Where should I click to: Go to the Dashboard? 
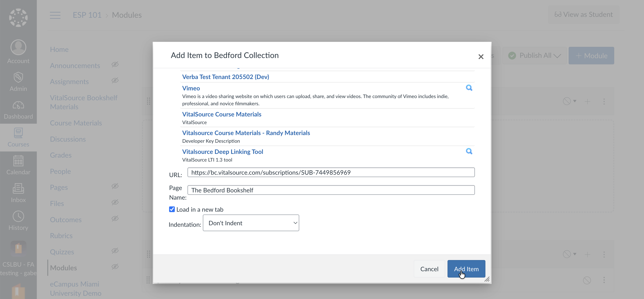pos(18,110)
